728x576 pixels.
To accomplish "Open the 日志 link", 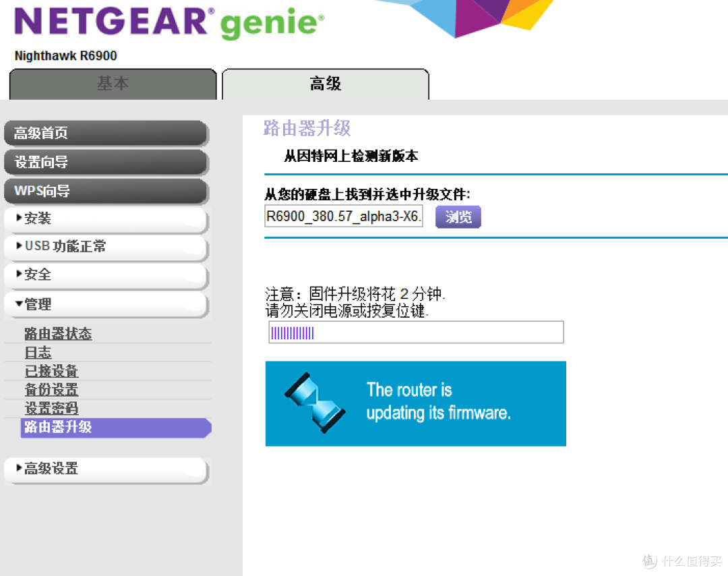I will point(38,352).
